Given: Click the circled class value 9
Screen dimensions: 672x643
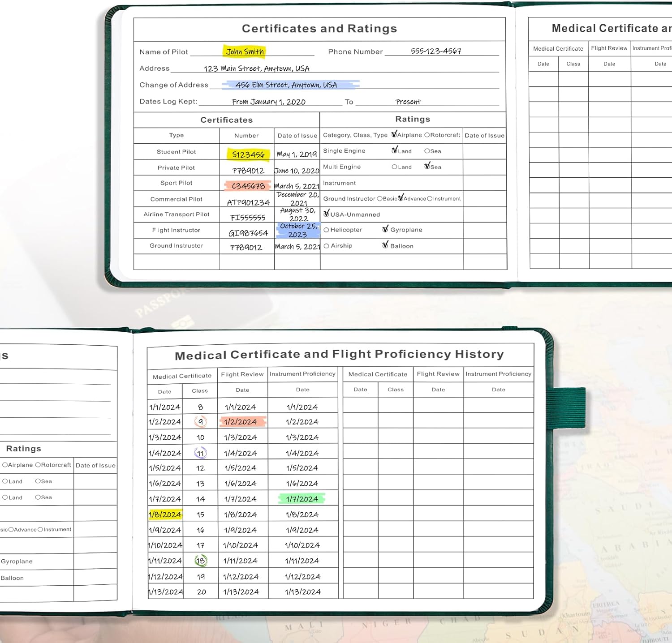Looking at the screenshot, I should [200, 421].
